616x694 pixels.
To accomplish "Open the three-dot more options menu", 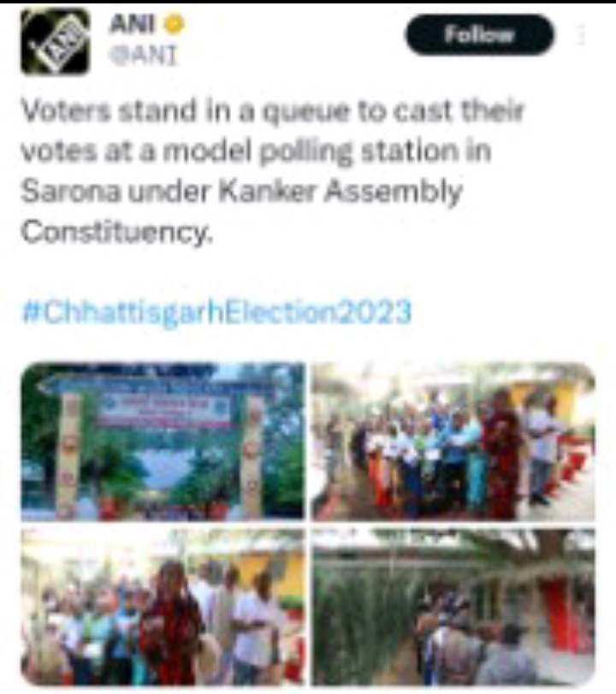I will point(581,34).
